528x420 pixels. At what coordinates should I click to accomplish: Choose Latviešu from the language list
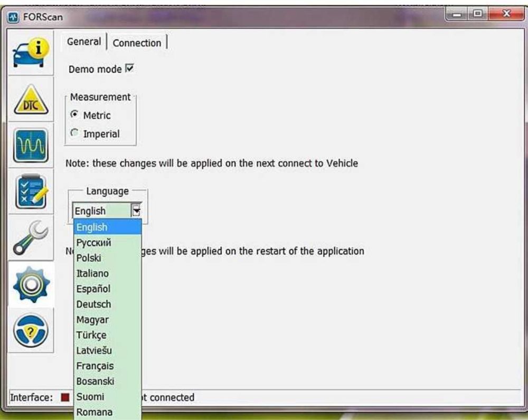[107, 351]
